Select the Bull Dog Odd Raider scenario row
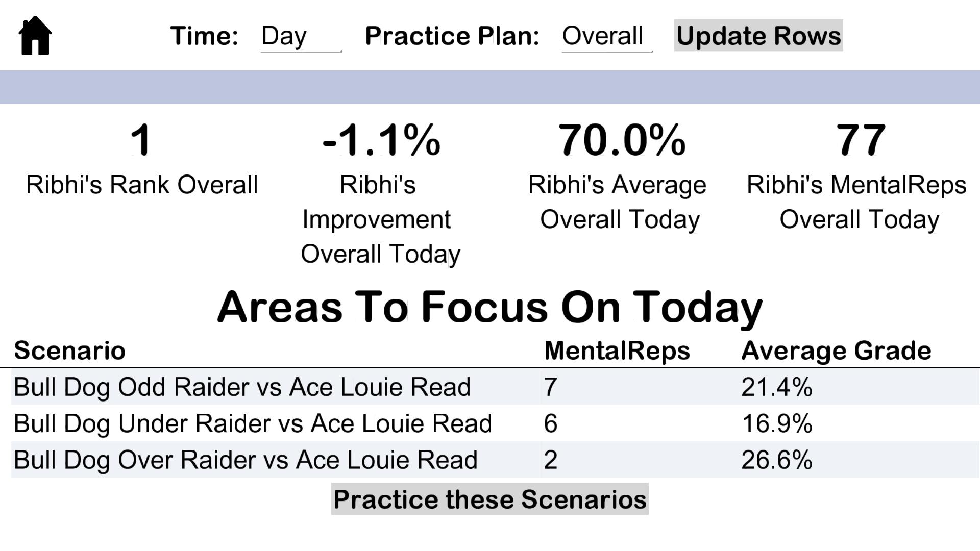980x551 pixels. coord(242,387)
